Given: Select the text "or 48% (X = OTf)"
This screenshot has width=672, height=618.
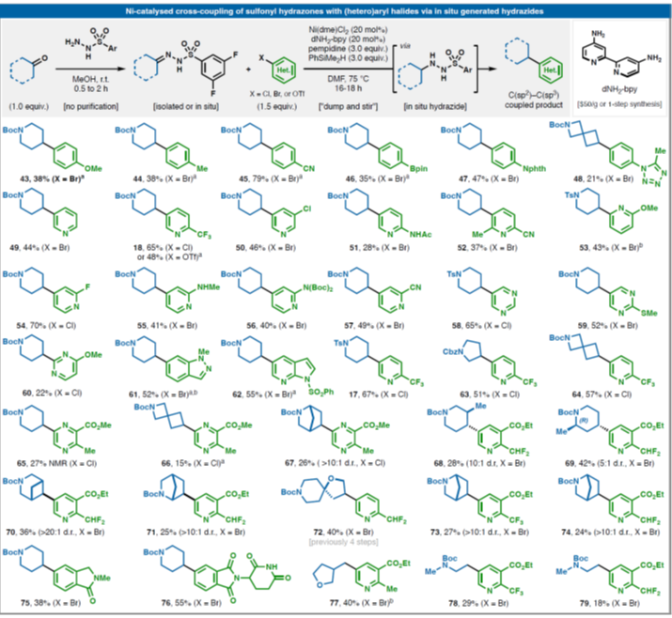Looking at the screenshot, I should [x=170, y=257].
